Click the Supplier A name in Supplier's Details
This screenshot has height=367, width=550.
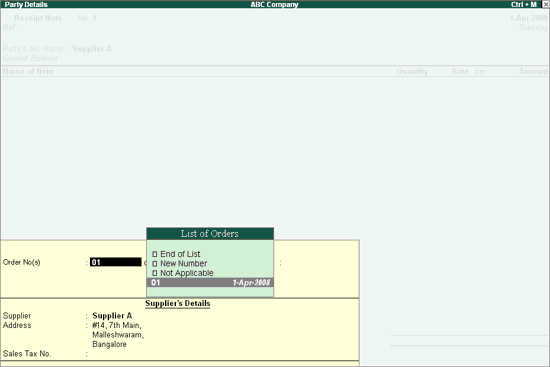pyautogui.click(x=112, y=315)
